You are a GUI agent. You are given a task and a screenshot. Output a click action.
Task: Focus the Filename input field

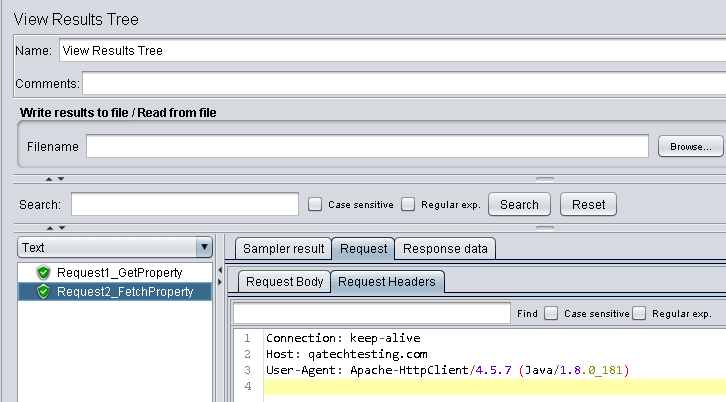(x=367, y=146)
